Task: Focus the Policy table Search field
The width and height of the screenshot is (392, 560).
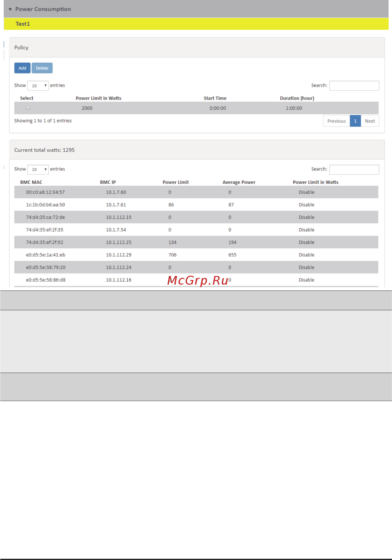Action: click(354, 86)
